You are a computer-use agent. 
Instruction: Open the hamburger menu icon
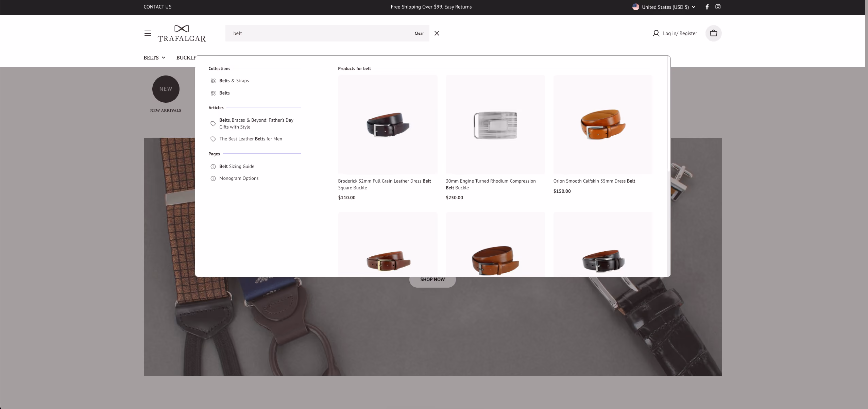click(x=148, y=33)
